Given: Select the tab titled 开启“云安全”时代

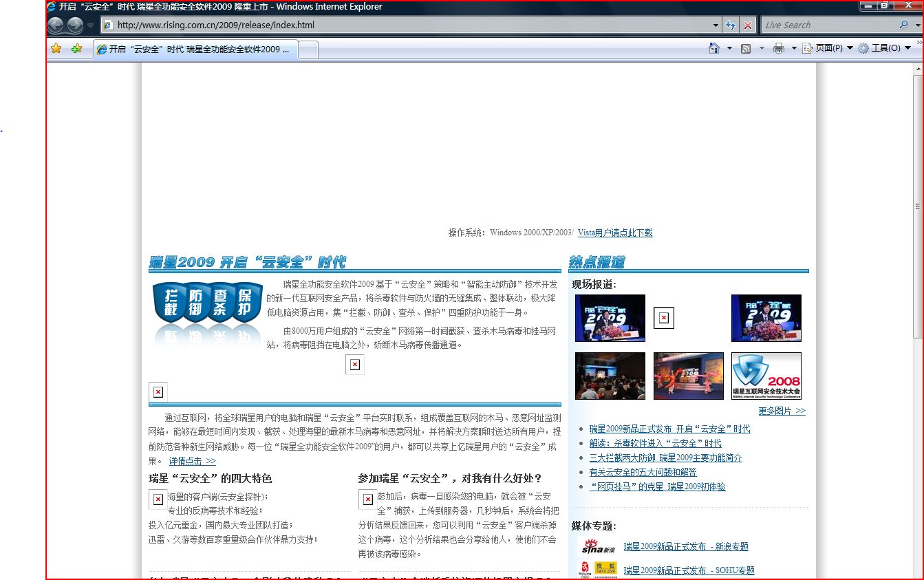Looking at the screenshot, I should (x=195, y=50).
